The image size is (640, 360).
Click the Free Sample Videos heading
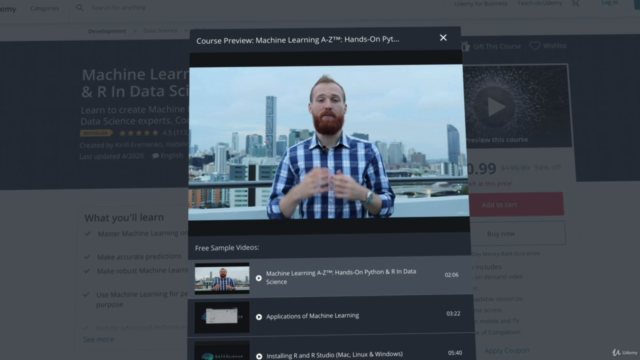pyautogui.click(x=227, y=248)
